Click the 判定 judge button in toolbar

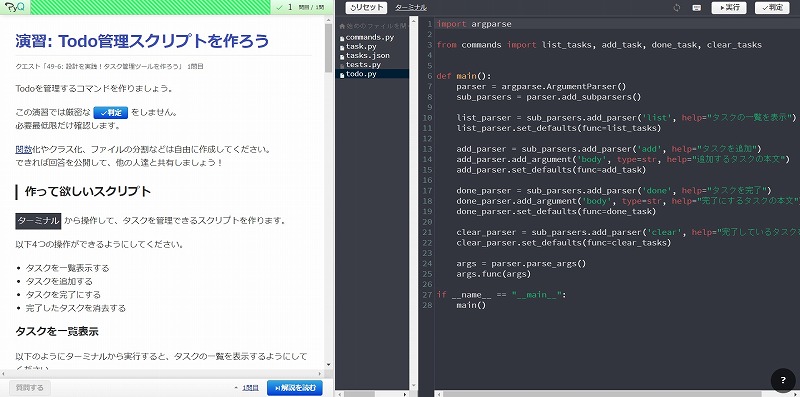(x=772, y=8)
